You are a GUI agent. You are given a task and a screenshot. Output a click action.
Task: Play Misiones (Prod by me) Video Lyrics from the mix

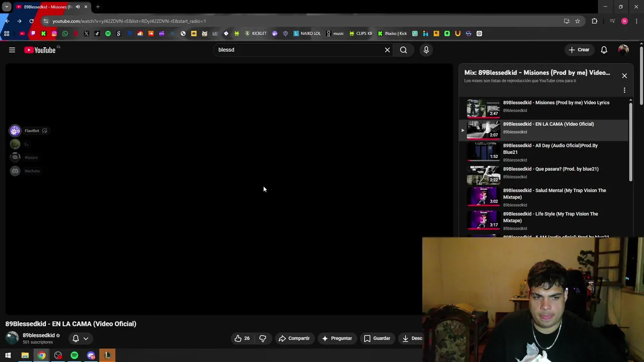[x=544, y=108]
